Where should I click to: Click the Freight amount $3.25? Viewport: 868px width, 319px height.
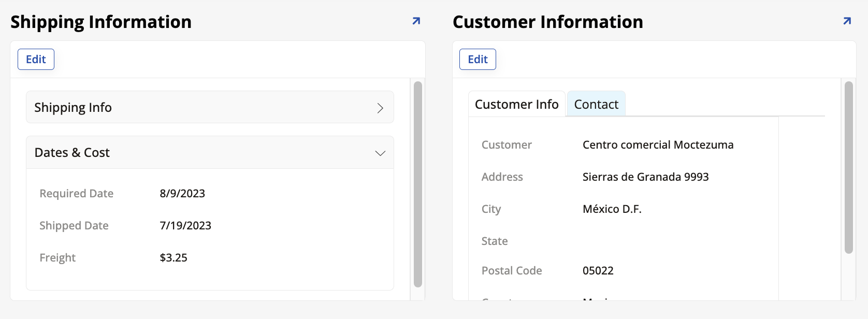point(173,258)
